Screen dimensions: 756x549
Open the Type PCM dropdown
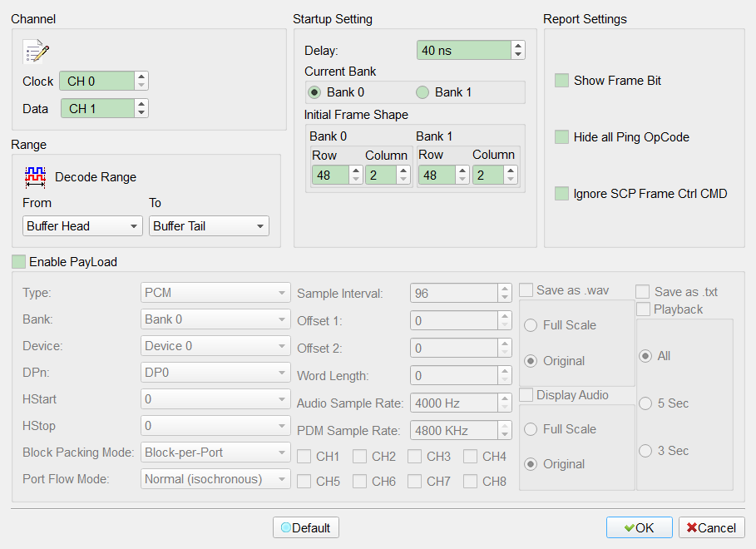coord(215,293)
